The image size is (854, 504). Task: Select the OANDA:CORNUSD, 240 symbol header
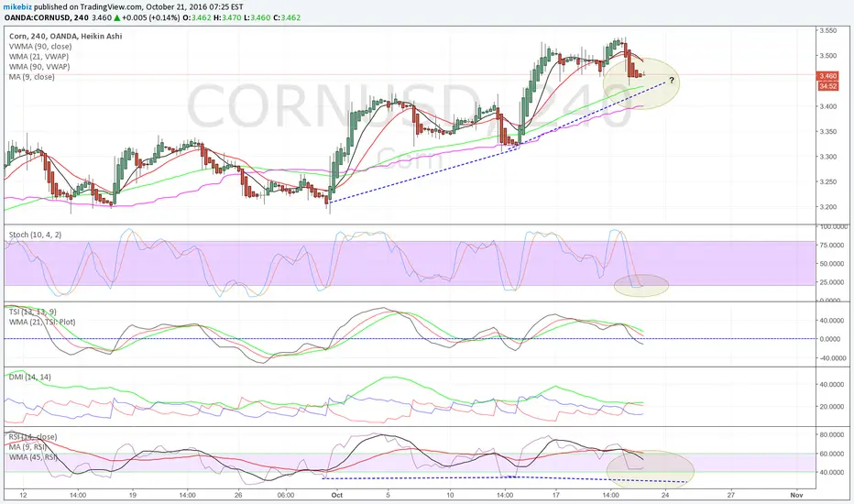(x=47, y=17)
